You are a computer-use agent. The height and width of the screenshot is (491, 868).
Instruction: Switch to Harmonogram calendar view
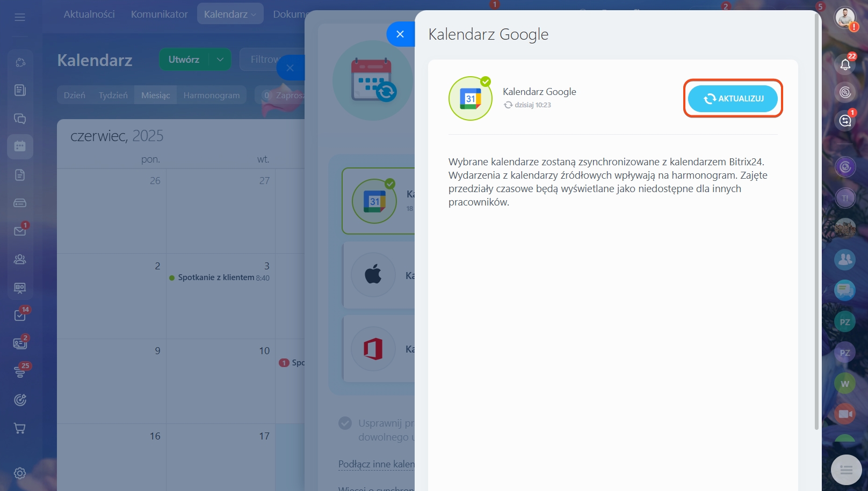212,95
